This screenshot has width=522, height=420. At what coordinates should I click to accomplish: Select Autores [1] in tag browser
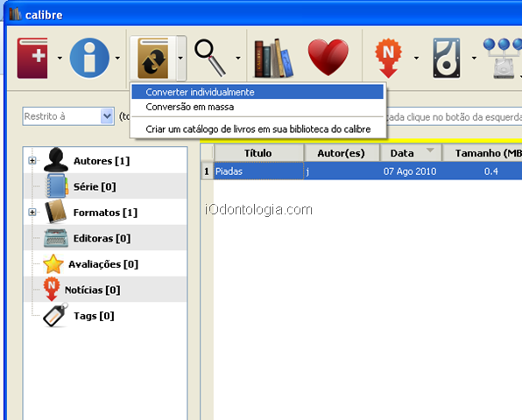point(102,161)
